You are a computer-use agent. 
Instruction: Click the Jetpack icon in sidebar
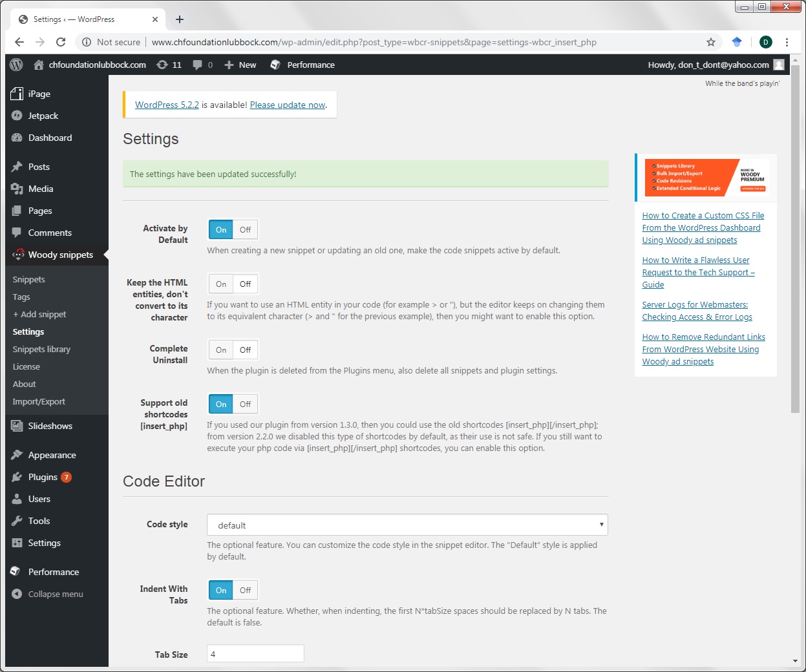coord(17,116)
